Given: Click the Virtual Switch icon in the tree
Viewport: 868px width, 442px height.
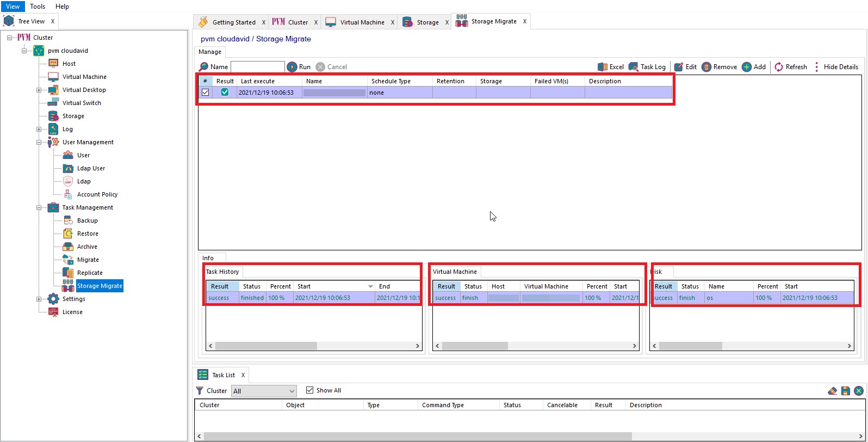Looking at the screenshot, I should pyautogui.click(x=53, y=103).
